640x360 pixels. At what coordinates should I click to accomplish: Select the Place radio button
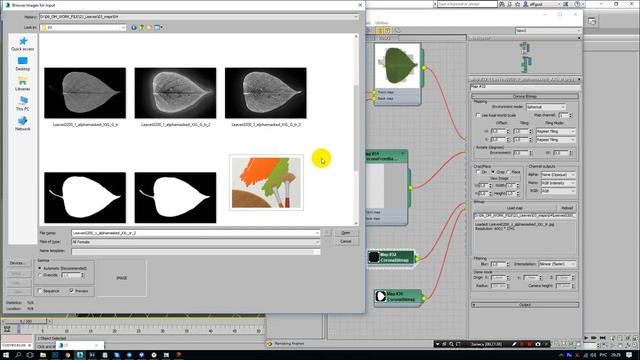[x=509, y=172]
